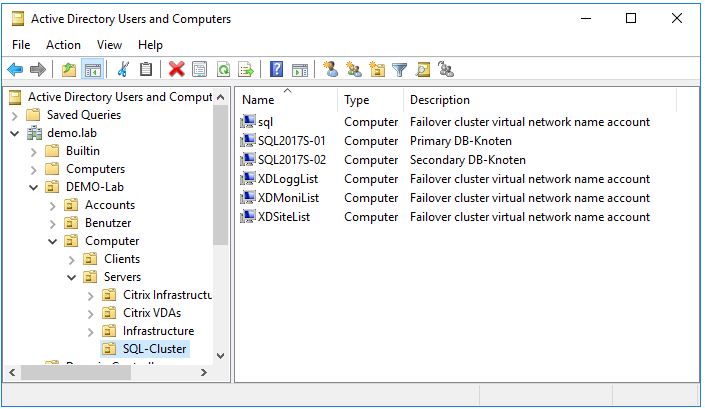Collapse the Servers tree node
The width and height of the screenshot is (705, 409).
(x=72, y=277)
